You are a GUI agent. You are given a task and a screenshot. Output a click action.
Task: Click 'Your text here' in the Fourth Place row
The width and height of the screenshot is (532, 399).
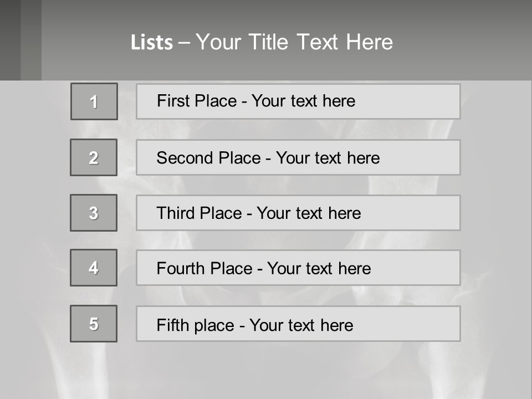point(319,269)
